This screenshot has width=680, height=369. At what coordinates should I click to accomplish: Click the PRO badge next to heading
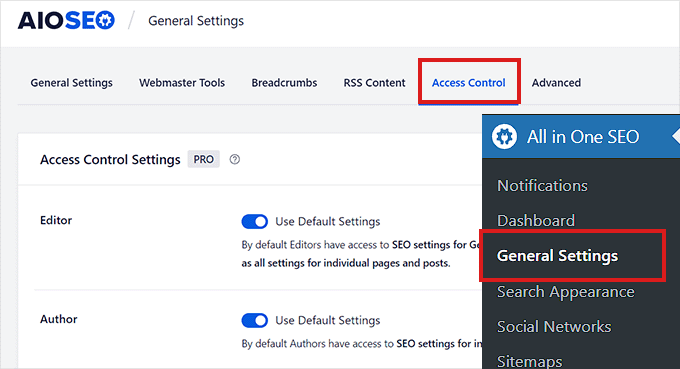coord(203,160)
